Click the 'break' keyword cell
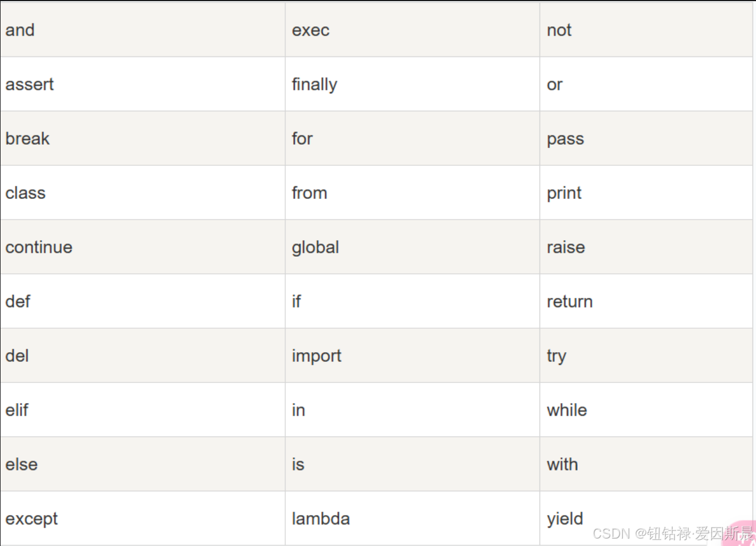Image resolution: width=756 pixels, height=546 pixels. 142,138
